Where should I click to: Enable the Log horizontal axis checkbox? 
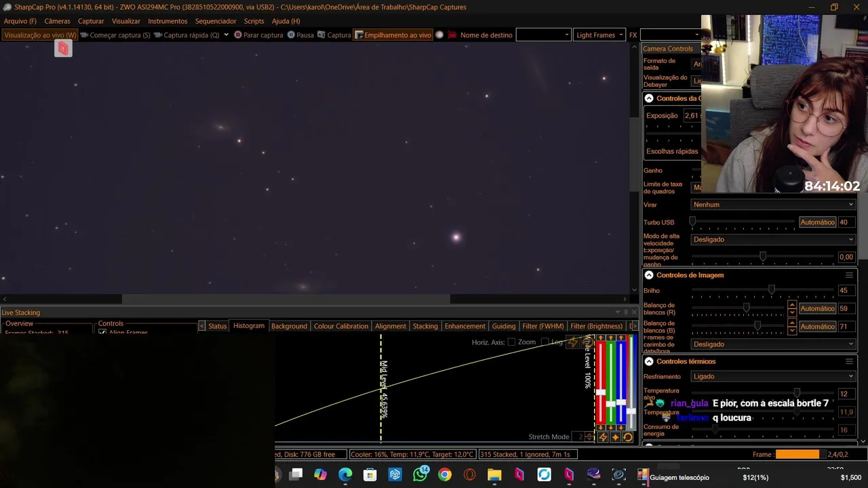click(545, 342)
